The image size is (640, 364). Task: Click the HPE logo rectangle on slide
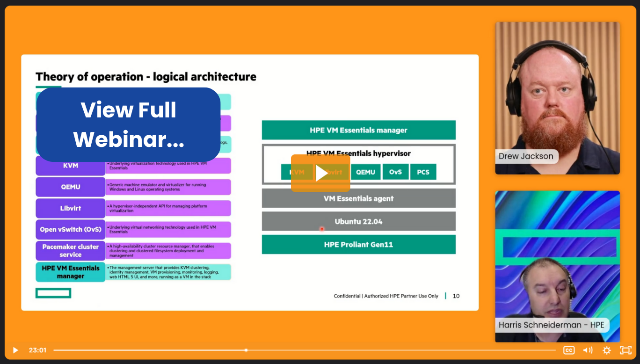pyautogui.click(x=53, y=293)
